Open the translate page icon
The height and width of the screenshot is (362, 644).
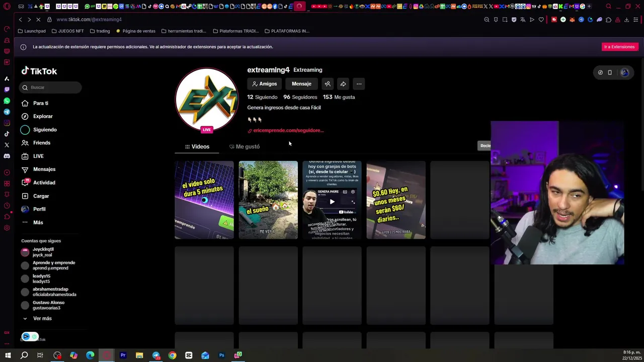(523, 20)
